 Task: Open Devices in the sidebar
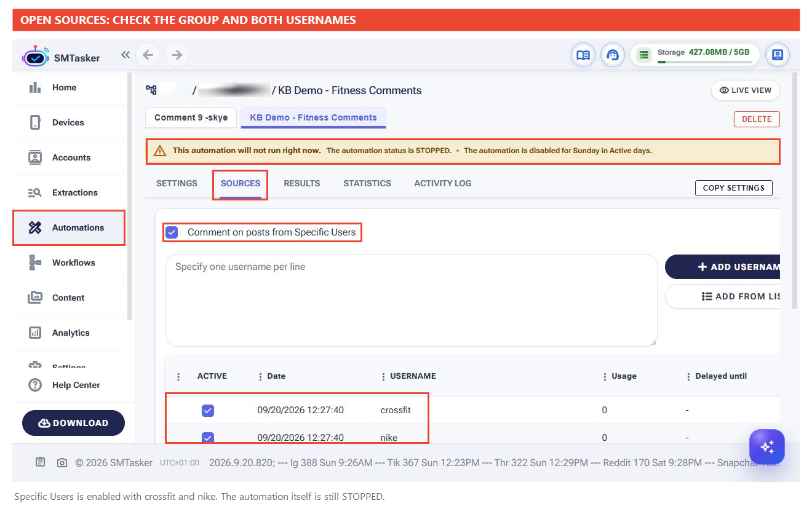pyautogui.click(x=68, y=122)
